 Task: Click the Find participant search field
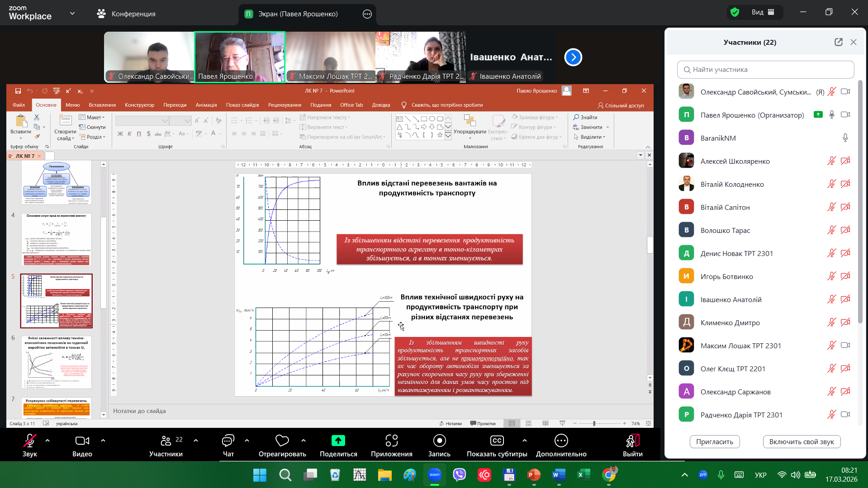pos(765,70)
